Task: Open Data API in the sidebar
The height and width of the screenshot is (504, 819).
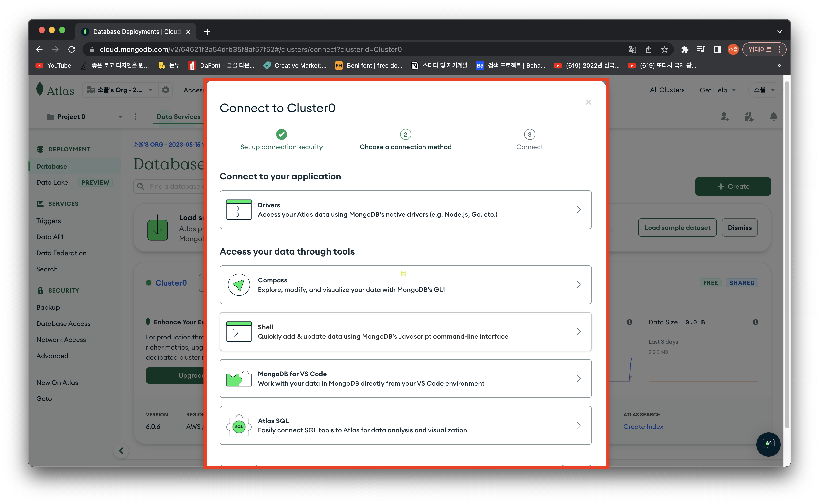Action: point(50,237)
